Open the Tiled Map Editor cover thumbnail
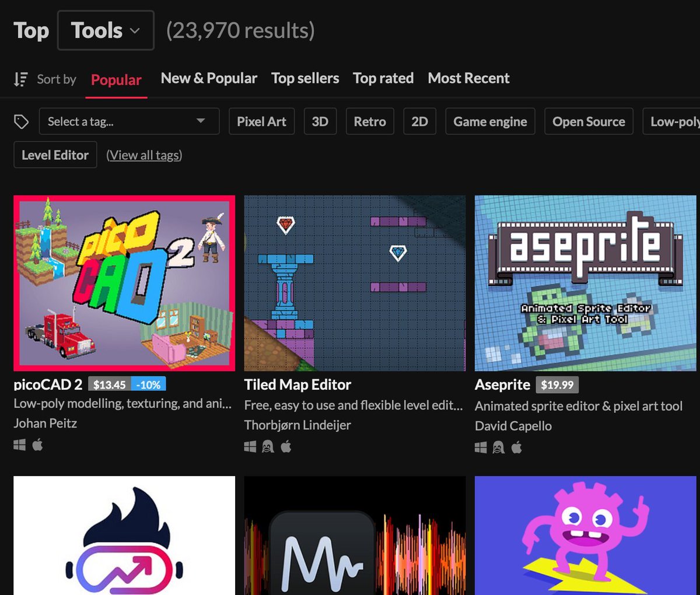This screenshot has width=700, height=595. [x=355, y=283]
